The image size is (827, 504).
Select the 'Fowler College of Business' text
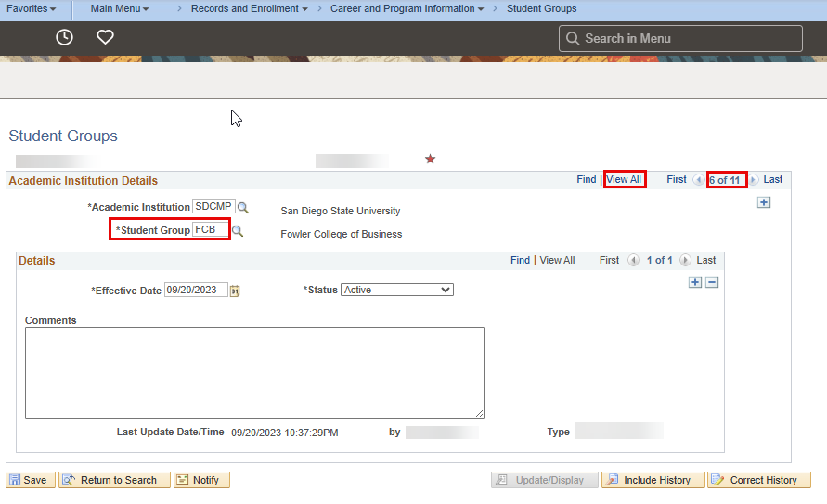[342, 234]
